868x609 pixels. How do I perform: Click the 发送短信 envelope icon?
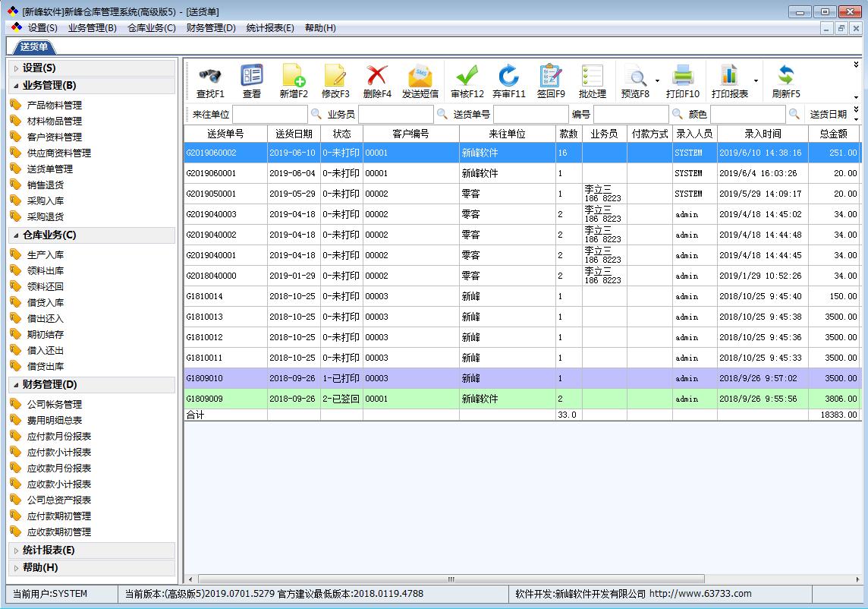click(420, 76)
